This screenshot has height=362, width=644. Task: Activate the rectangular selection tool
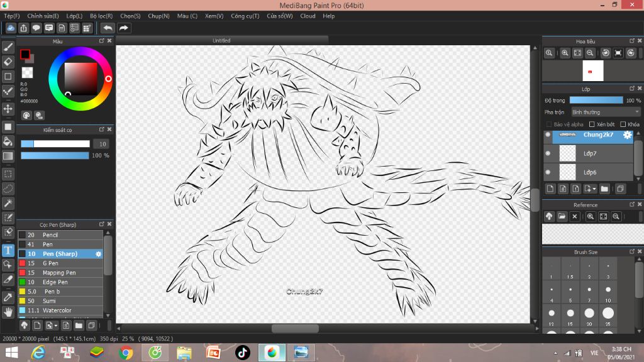point(8,174)
